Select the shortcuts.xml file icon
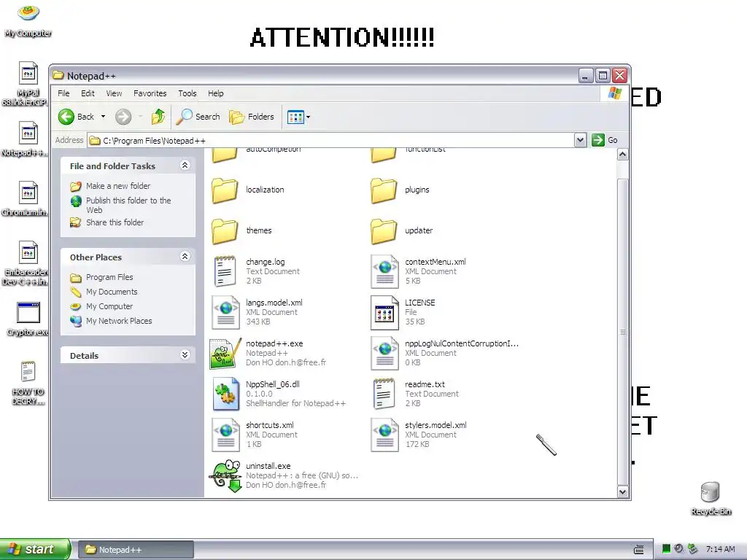Image resolution: width=747 pixels, height=560 pixels. point(225,435)
